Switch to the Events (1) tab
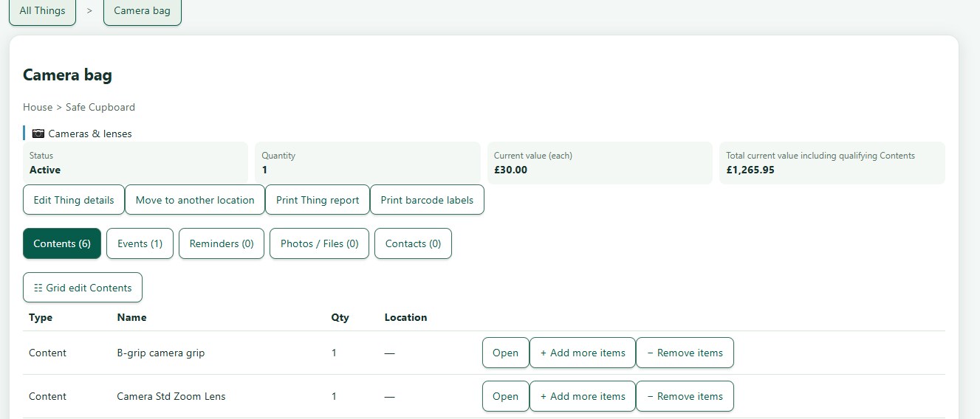 coord(140,243)
